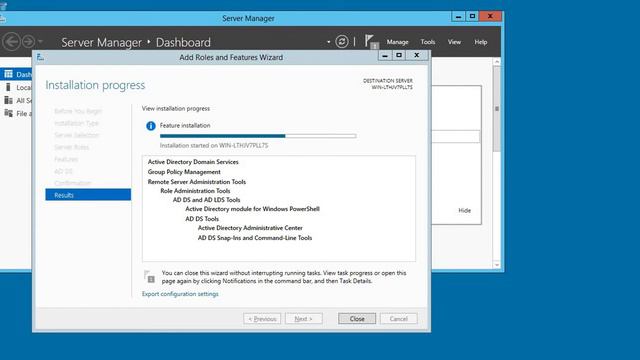Select the Results step in wizard

tap(88, 195)
